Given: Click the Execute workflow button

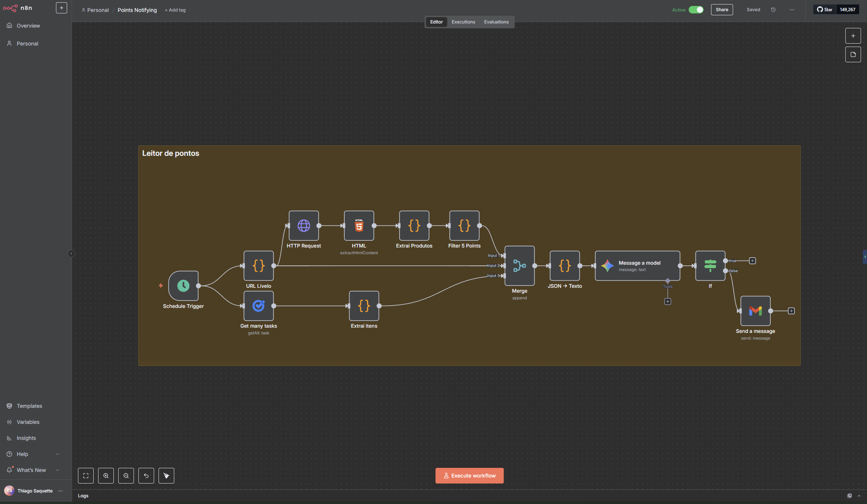Looking at the screenshot, I should pos(469,476).
